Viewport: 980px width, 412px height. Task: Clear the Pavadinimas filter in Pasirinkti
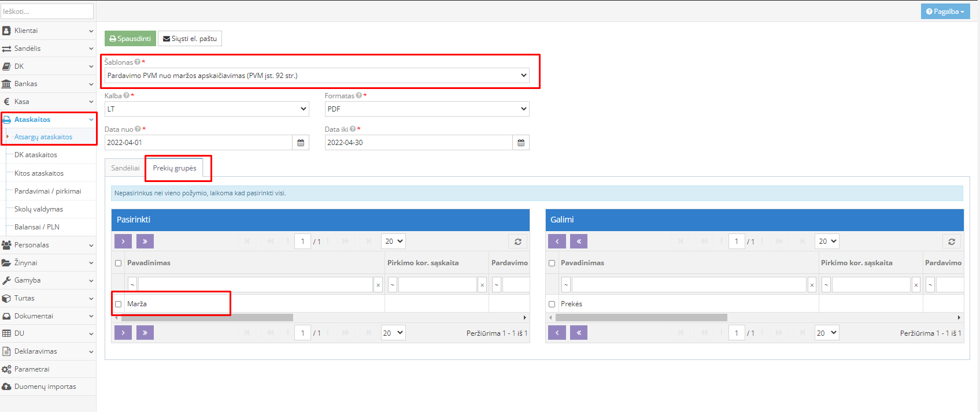(378, 285)
